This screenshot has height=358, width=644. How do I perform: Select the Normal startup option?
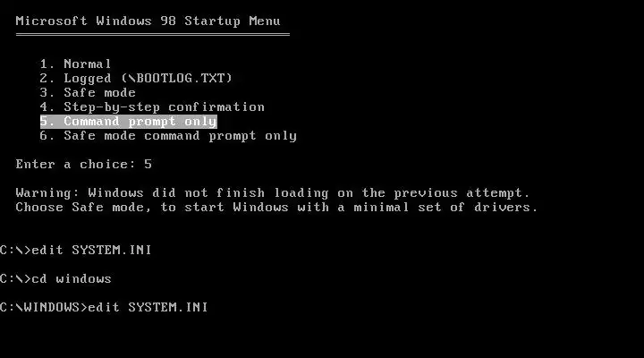(x=75, y=64)
